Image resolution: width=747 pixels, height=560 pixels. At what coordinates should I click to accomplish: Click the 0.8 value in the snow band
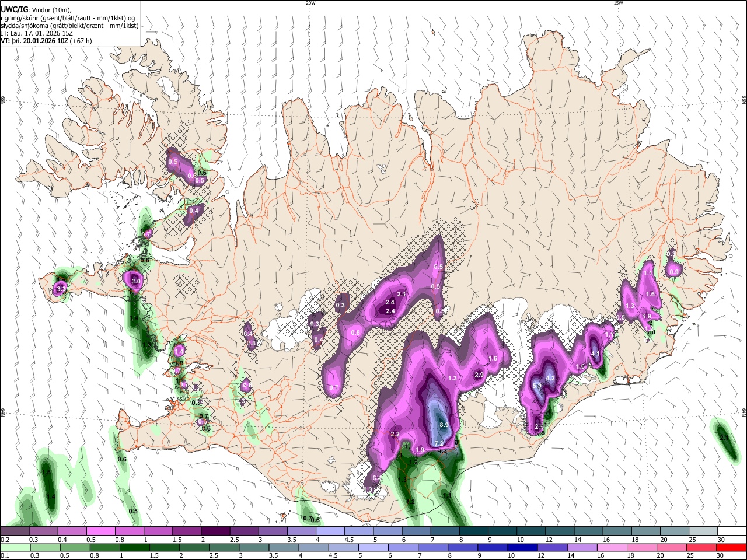click(x=355, y=332)
